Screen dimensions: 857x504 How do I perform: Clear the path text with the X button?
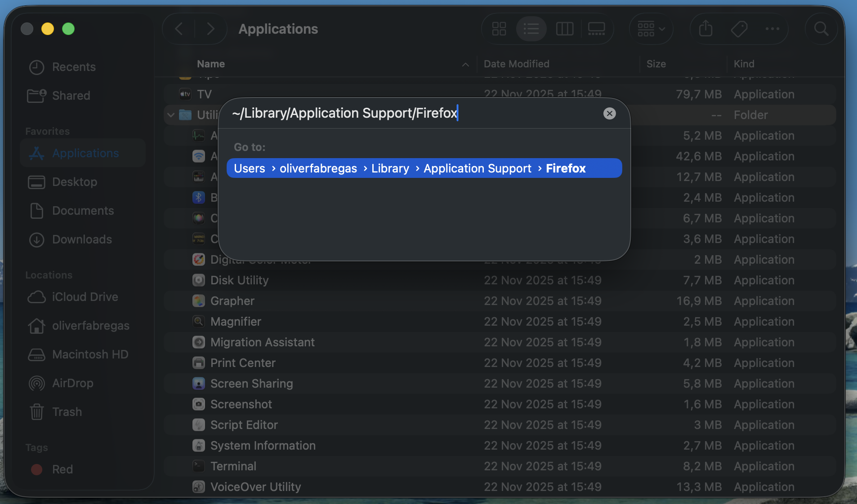tap(610, 113)
